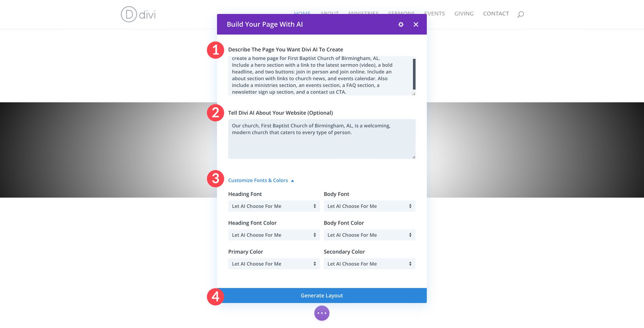
Task: Click the optional website description text area
Action: [321, 139]
